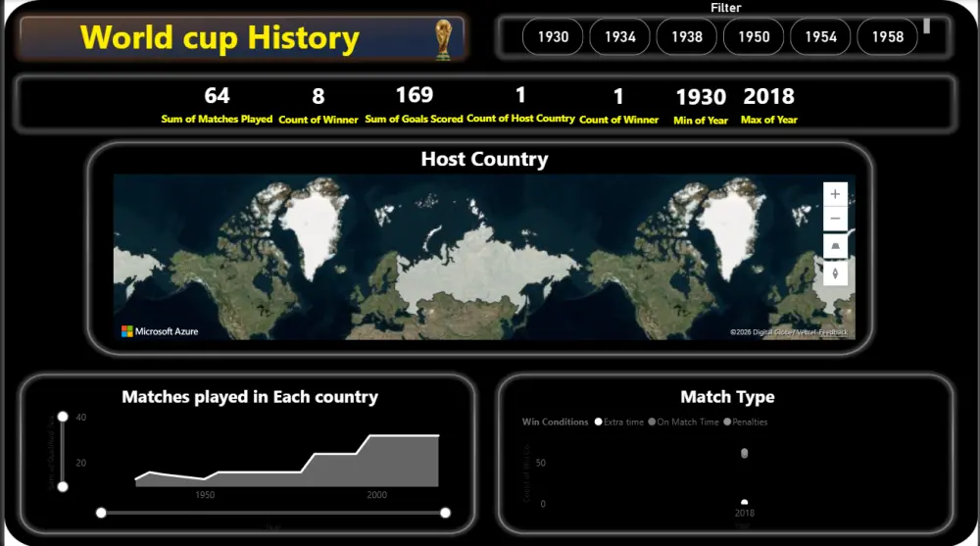Screen dimensions: 980x546
Task: Filter by year 1958
Action: point(888,37)
